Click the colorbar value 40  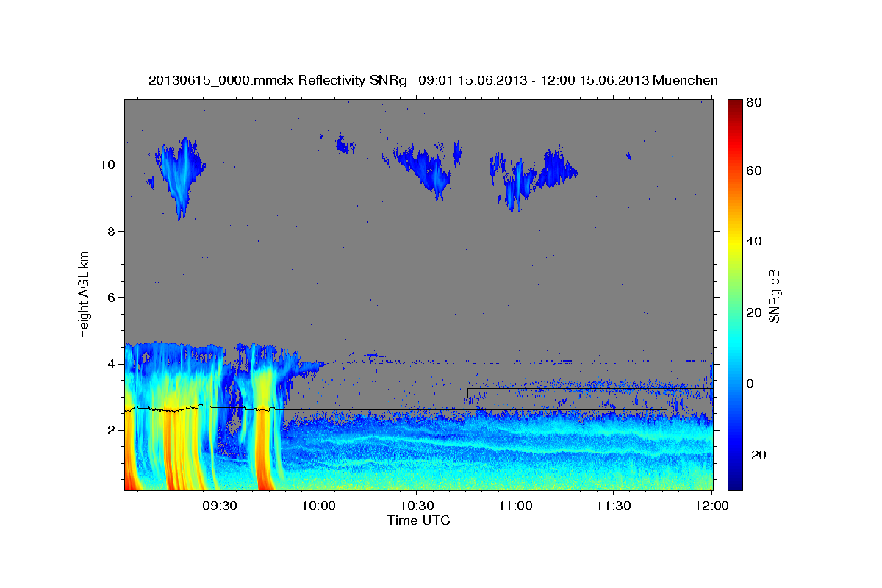(x=753, y=241)
